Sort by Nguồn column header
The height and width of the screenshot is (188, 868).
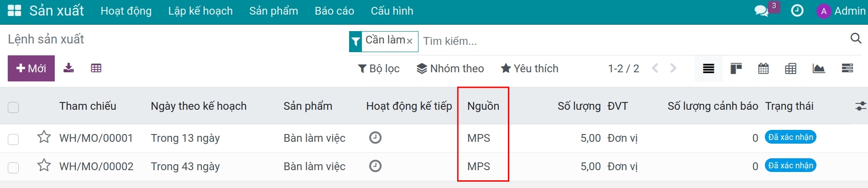(483, 106)
